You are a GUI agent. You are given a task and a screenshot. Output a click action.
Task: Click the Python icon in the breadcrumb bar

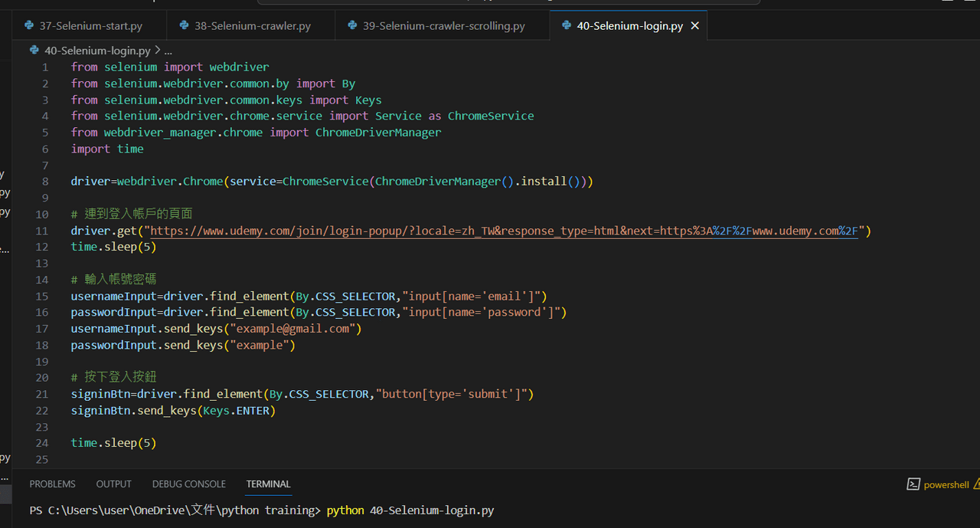pyautogui.click(x=34, y=50)
